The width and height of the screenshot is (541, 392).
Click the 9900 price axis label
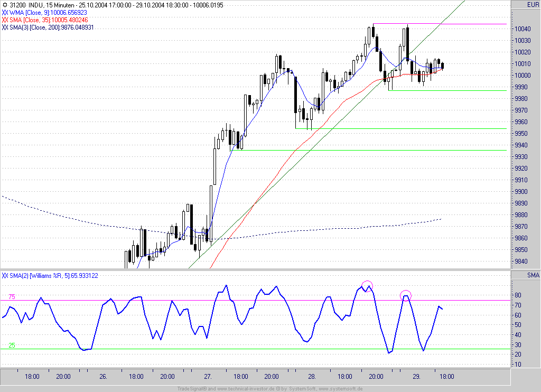(521, 192)
